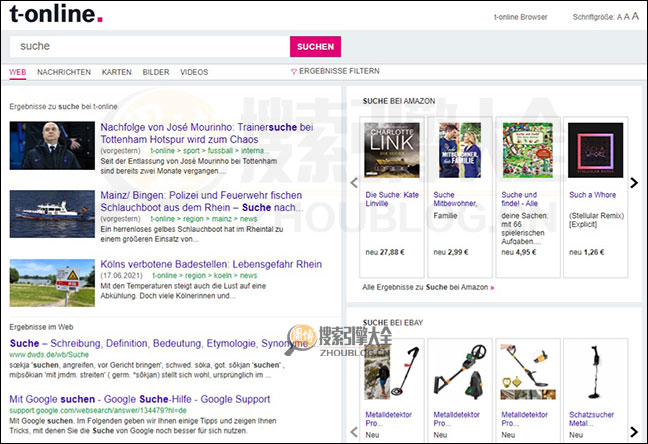The height and width of the screenshot is (444, 648).
Task: Open 'Suche und finde! - Alle' product link
Action: (519, 199)
